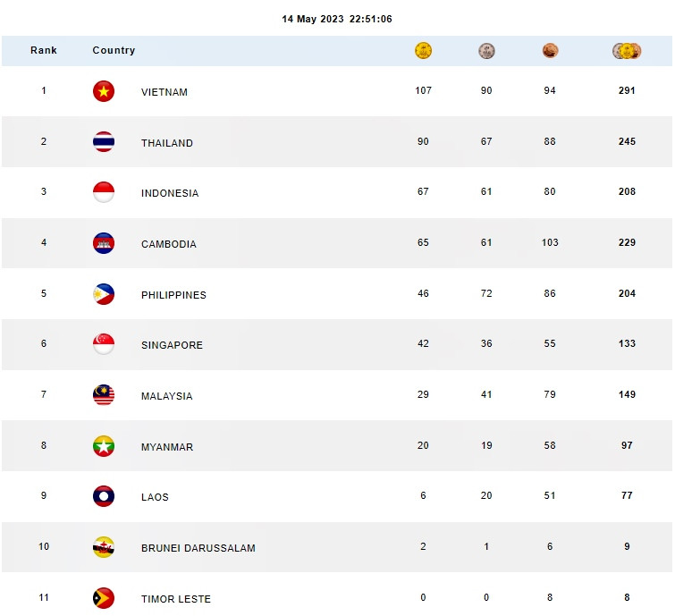Screen dimensions: 675x616
Task: Click the Myanmar flag icon
Action: [104, 446]
